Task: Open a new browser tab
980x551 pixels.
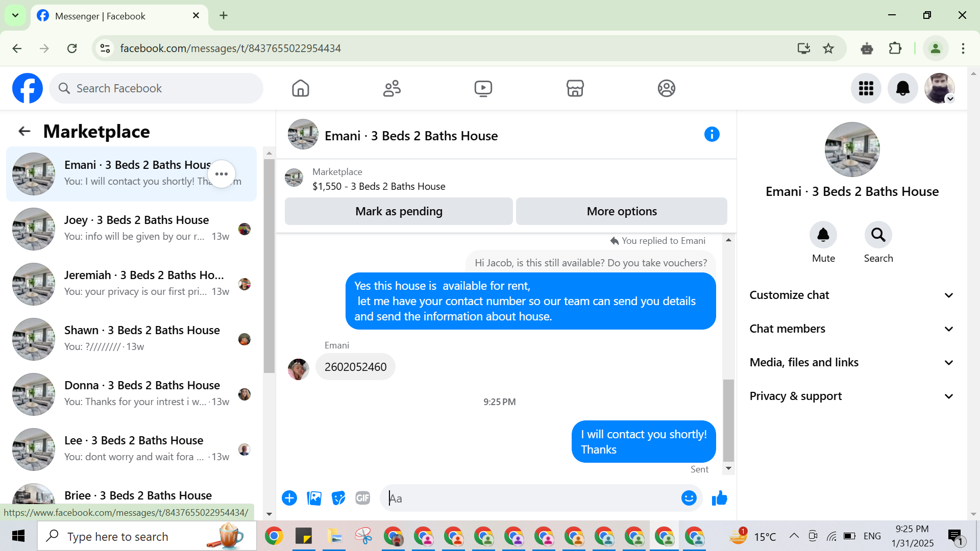Action: (224, 15)
